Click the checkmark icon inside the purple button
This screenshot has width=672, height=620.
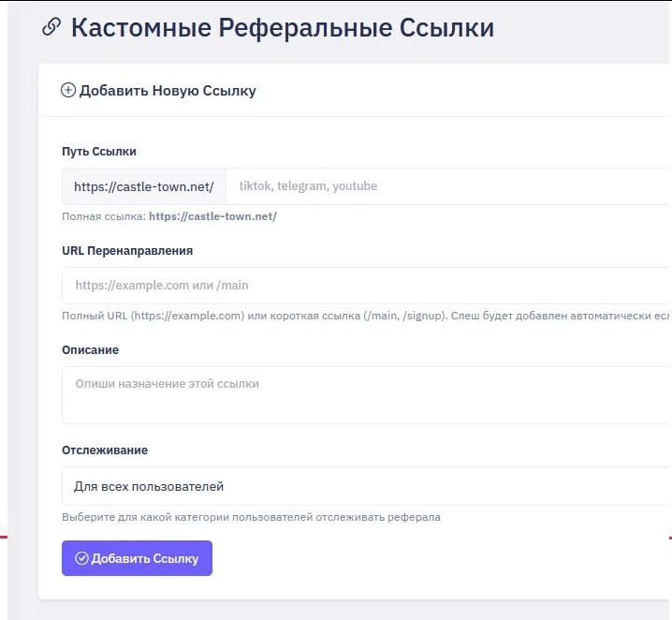pos(81,558)
